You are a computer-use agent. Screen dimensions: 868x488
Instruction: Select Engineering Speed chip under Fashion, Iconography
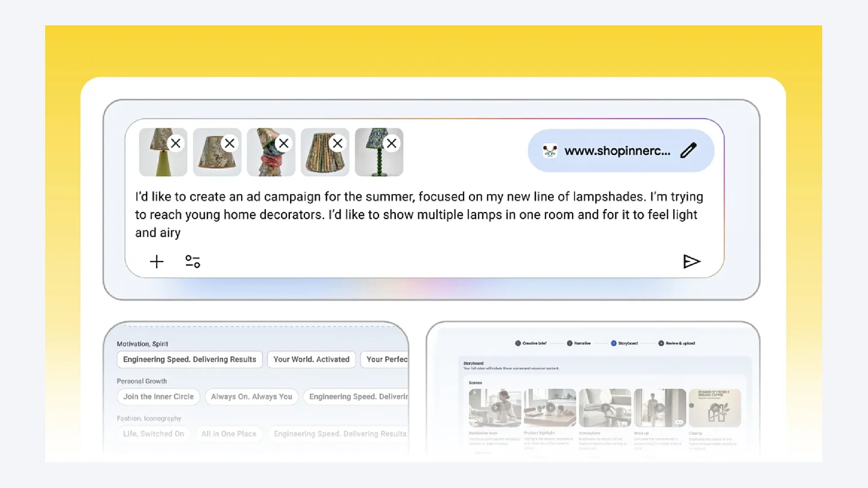point(339,434)
